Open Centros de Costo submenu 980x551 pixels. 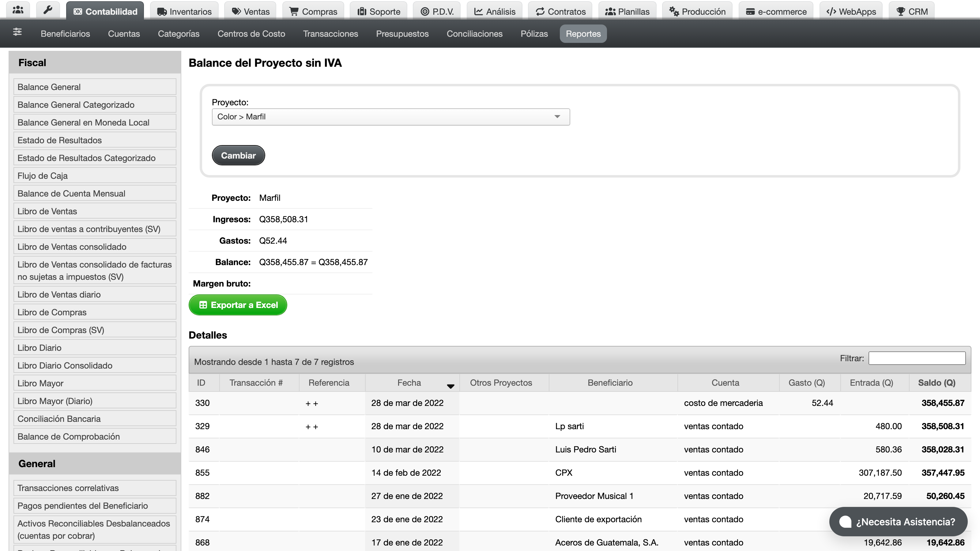tap(251, 34)
